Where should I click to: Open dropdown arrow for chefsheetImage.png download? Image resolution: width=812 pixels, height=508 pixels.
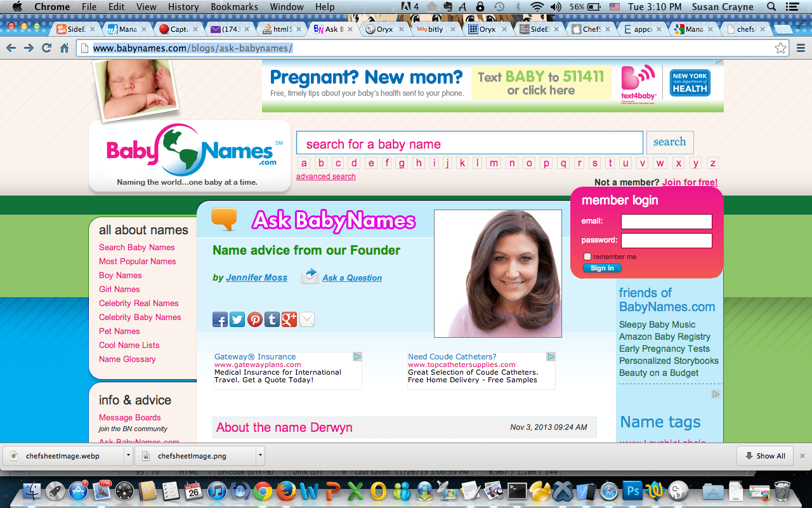click(x=260, y=455)
